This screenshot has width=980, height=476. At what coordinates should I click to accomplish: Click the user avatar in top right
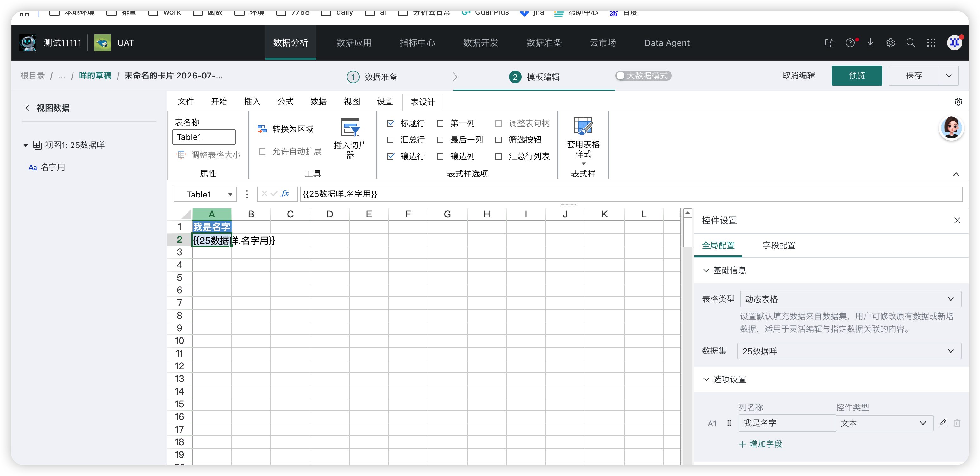[955, 43]
